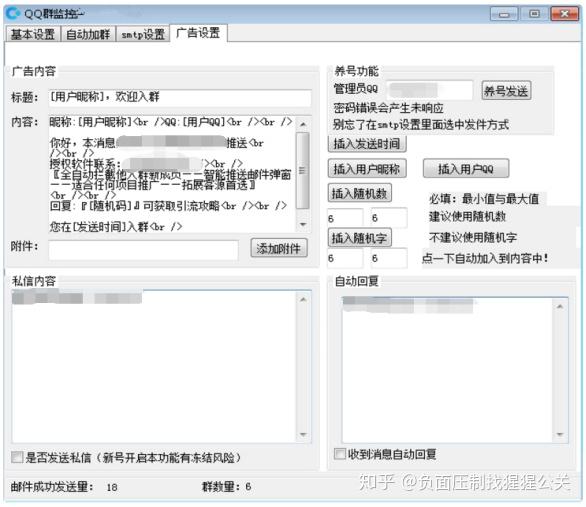The width and height of the screenshot is (586, 507).
Task: Click the 内容 scrollbar thumb
Action: pos(303,170)
